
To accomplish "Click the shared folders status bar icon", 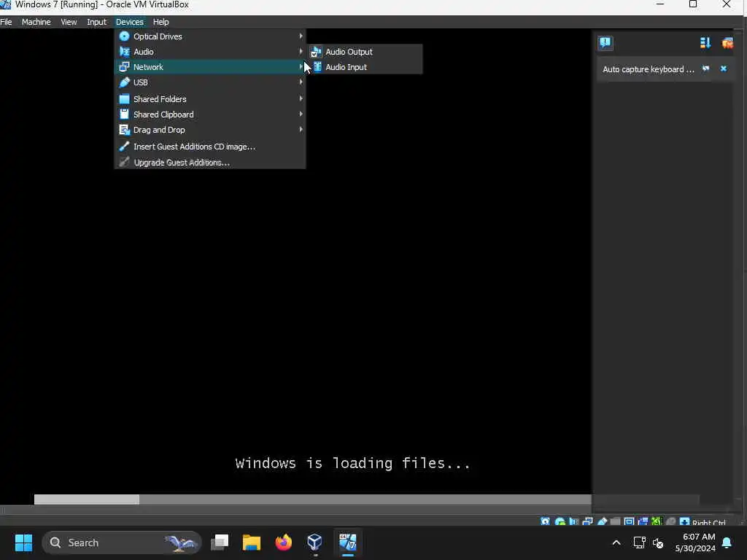I will (x=615, y=521).
